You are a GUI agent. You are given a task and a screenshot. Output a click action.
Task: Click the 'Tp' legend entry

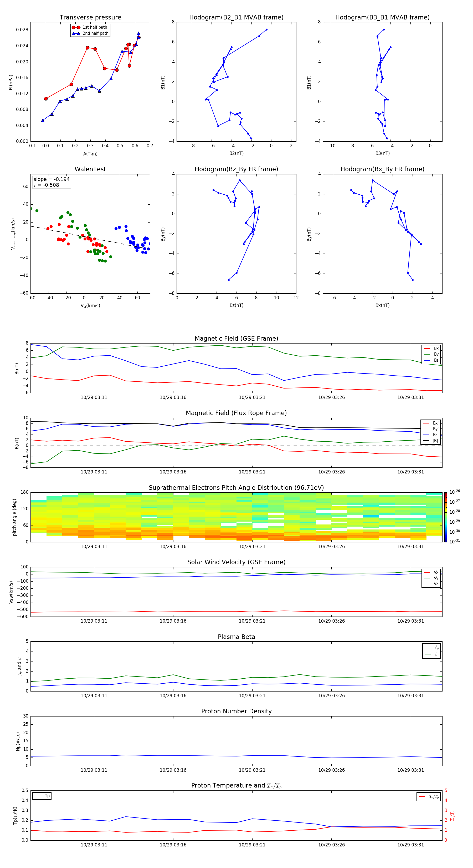42,796
